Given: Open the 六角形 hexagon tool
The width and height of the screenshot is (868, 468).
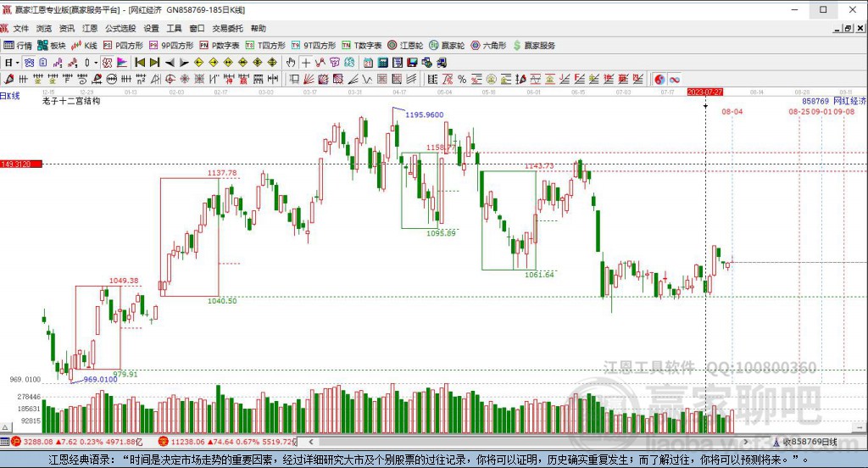Looking at the screenshot, I should [488, 46].
